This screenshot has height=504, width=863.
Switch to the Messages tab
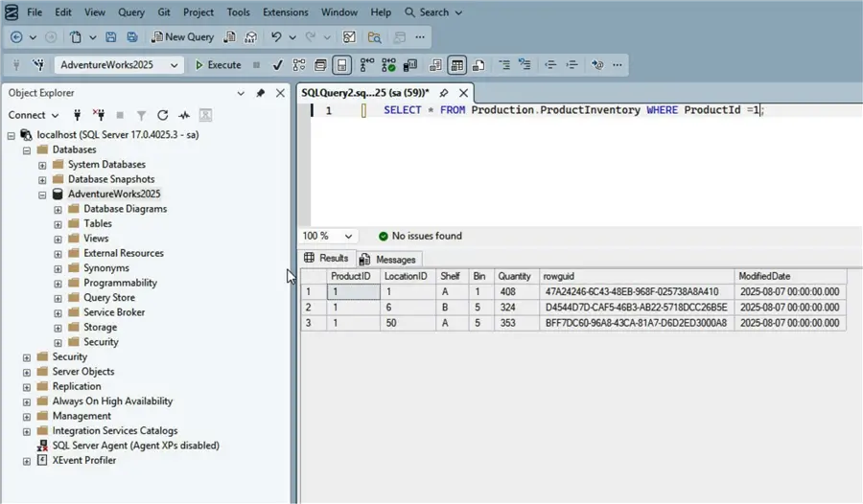click(x=388, y=259)
